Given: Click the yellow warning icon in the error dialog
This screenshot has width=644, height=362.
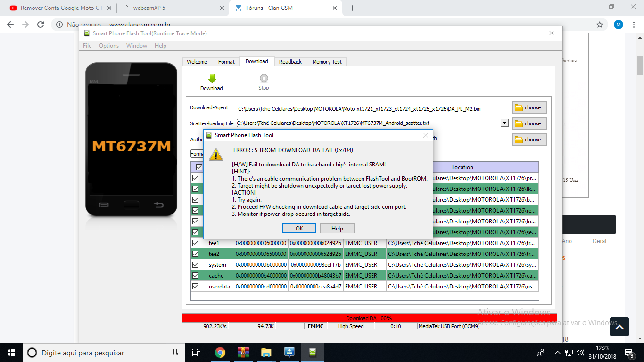Looking at the screenshot, I should point(216,154).
